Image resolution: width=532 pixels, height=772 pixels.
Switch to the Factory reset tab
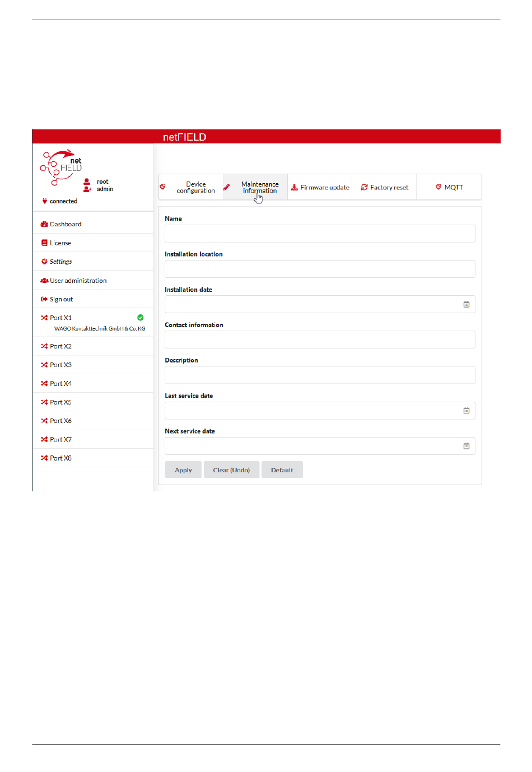tap(384, 187)
